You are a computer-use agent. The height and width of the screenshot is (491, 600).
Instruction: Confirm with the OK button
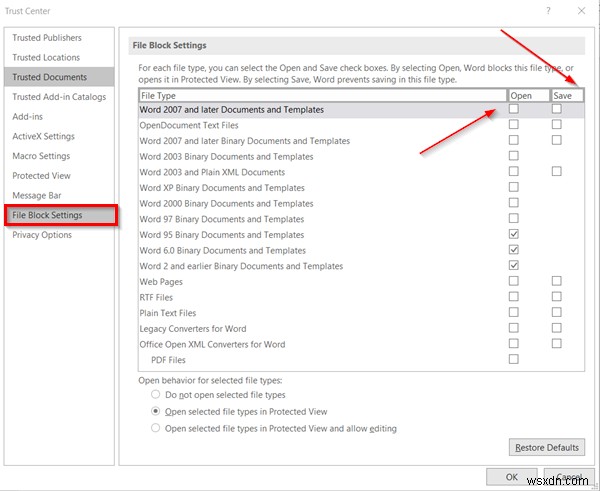click(x=512, y=477)
